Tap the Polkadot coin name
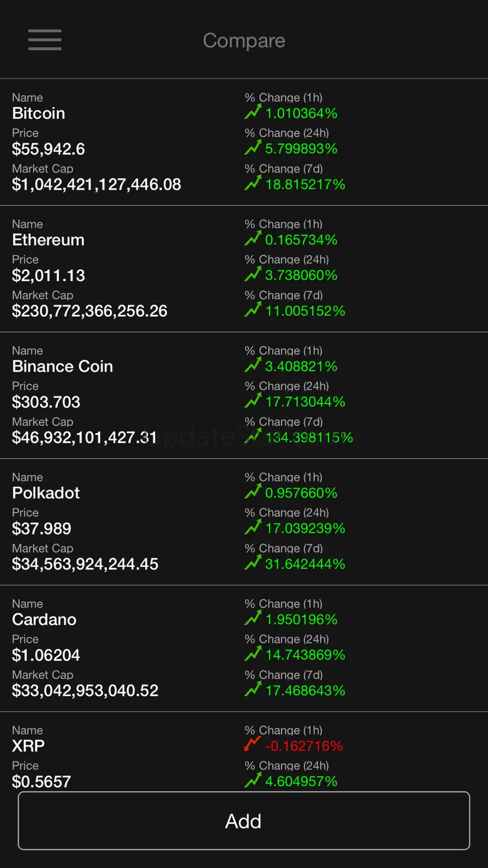The height and width of the screenshot is (868, 488). click(46, 493)
